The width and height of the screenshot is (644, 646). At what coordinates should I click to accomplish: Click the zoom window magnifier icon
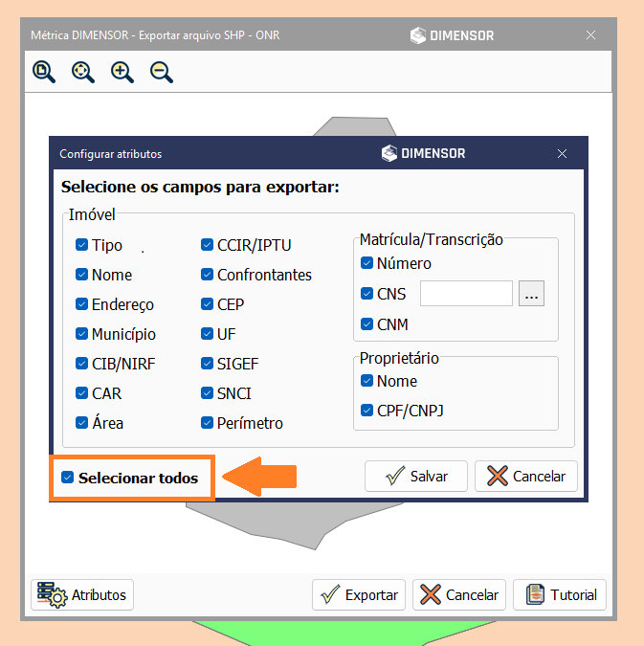44,72
